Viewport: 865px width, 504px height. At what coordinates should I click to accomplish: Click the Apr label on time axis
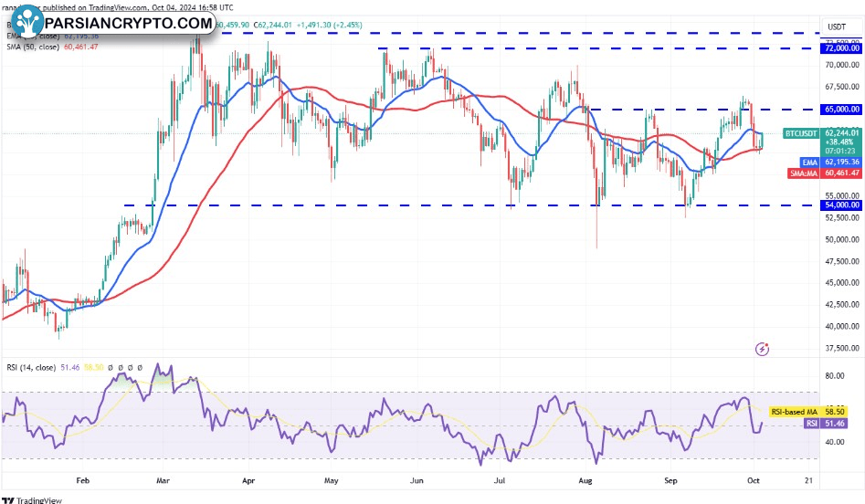click(x=248, y=480)
